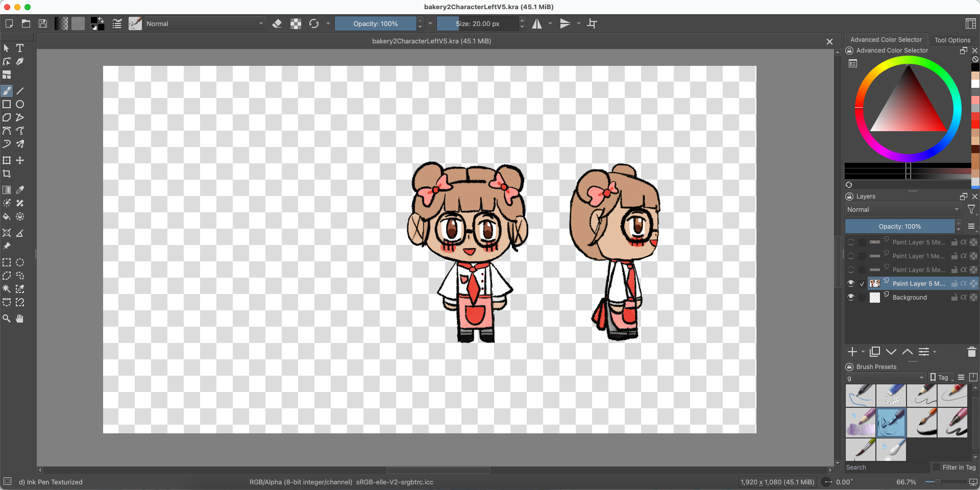
Task: Switch to the Advanced Color Selector tab
Action: [x=886, y=40]
